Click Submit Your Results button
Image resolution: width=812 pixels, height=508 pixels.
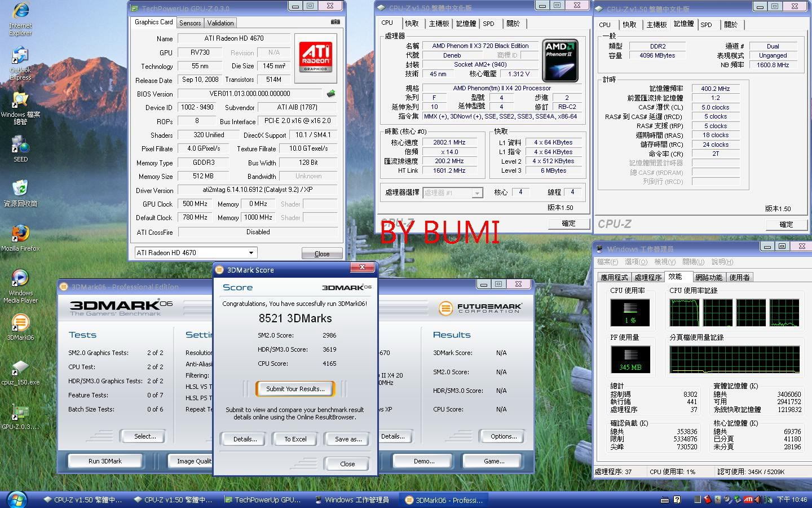pyautogui.click(x=295, y=389)
